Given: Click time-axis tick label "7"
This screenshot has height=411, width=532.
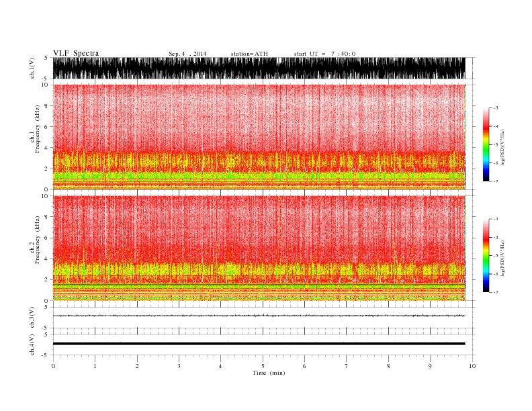Looking at the screenshot, I should (347, 366).
